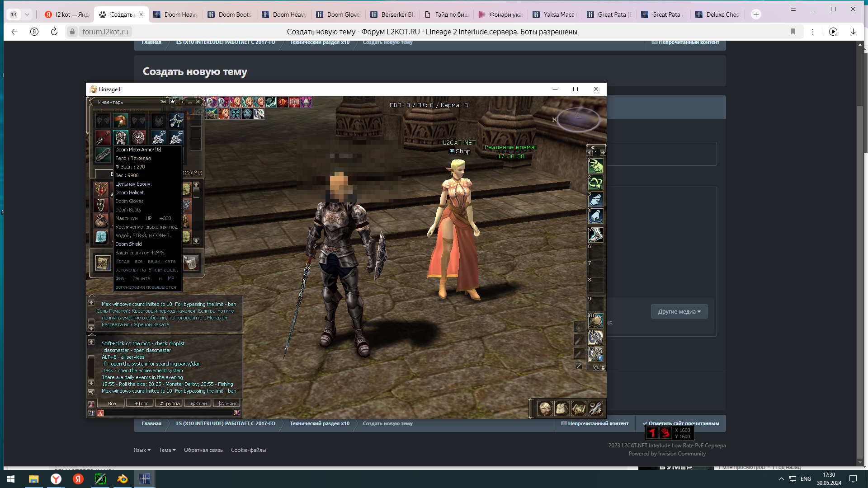Switch to the #Группа chat tab
Screen dimensions: 868x488
[170, 404]
